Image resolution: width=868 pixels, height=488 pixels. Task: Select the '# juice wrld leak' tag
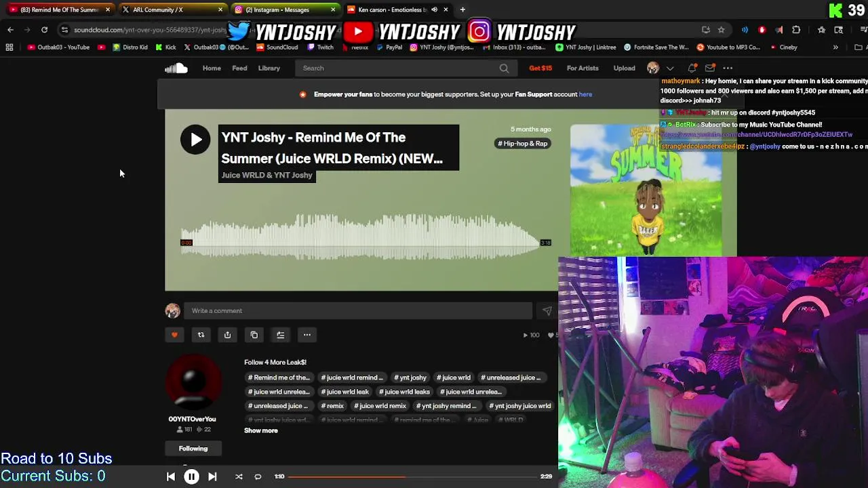(344, 392)
